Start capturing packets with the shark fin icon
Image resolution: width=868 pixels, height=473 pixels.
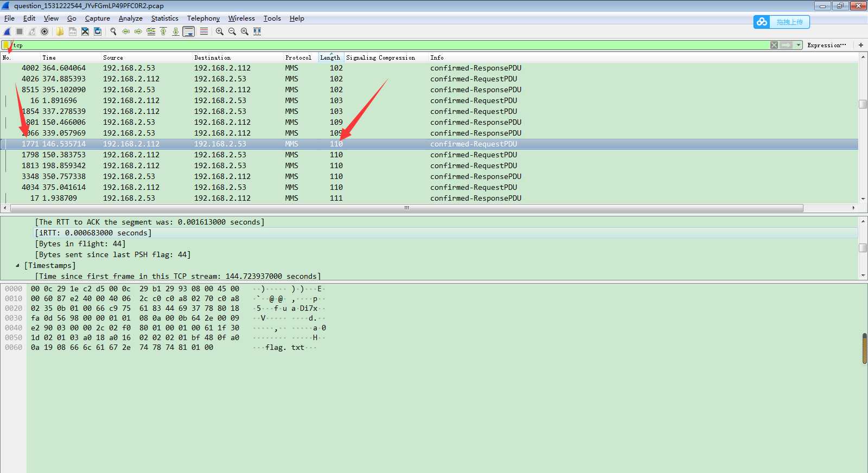click(8, 31)
